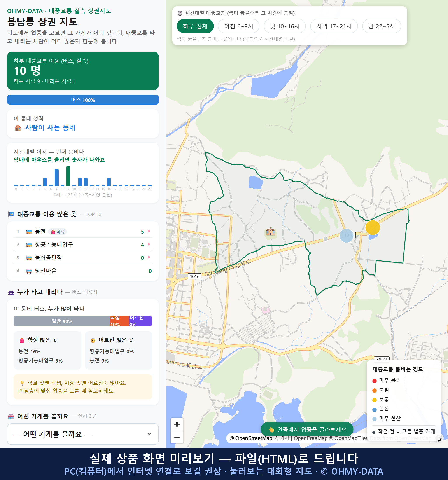Click the red 매우 붐빔 legend dot
The height and width of the screenshot is (480, 448).
[x=374, y=381]
